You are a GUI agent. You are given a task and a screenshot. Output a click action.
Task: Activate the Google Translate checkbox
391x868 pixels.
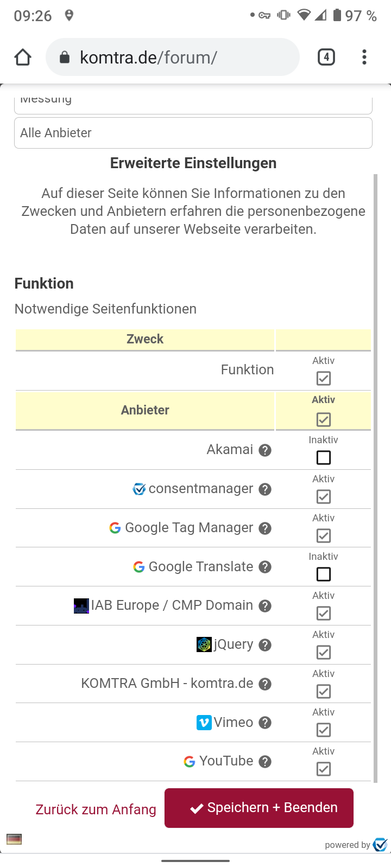tap(324, 574)
